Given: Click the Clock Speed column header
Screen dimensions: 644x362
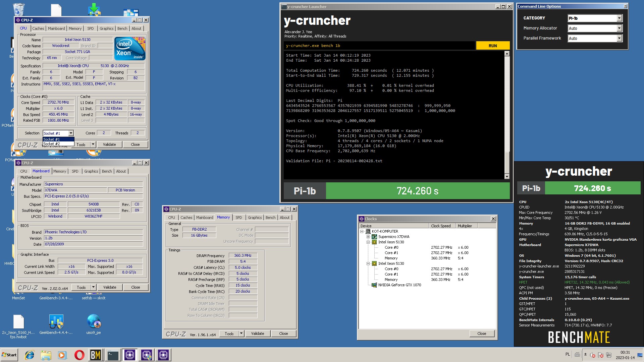Looking at the screenshot, I should [x=442, y=226].
